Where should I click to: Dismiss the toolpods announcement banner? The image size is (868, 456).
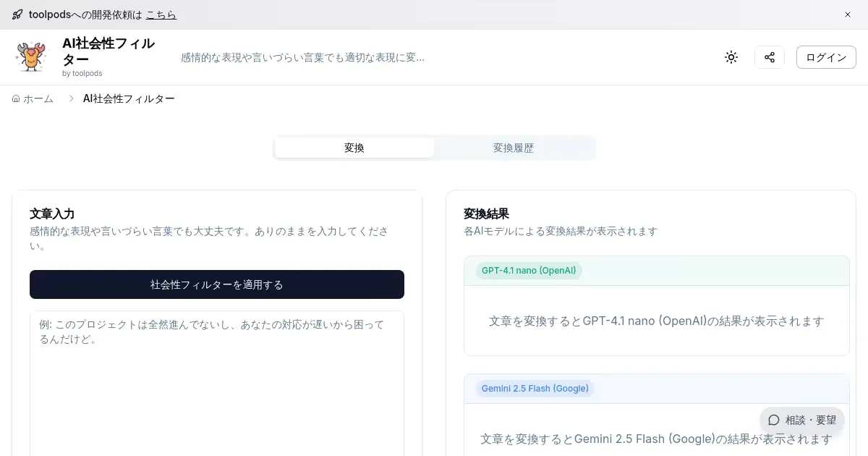click(848, 14)
